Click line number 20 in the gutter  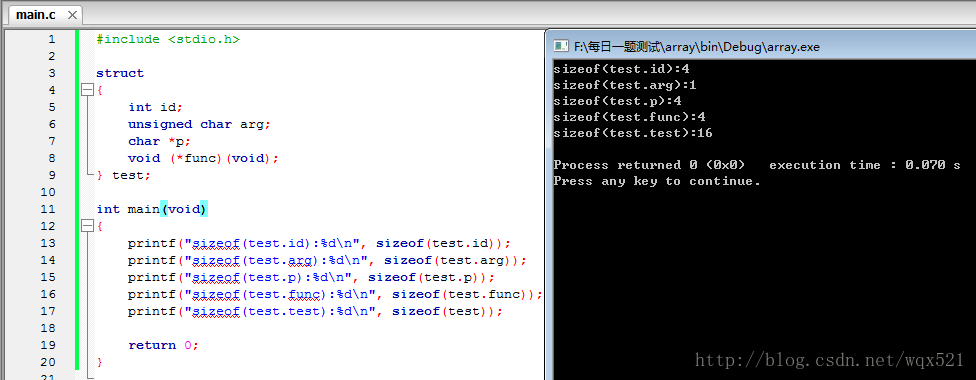49,362
